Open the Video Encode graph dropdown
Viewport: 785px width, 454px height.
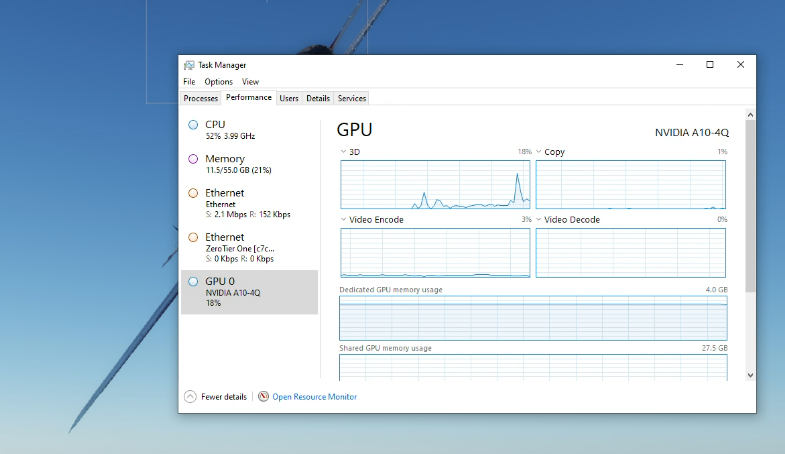[343, 219]
